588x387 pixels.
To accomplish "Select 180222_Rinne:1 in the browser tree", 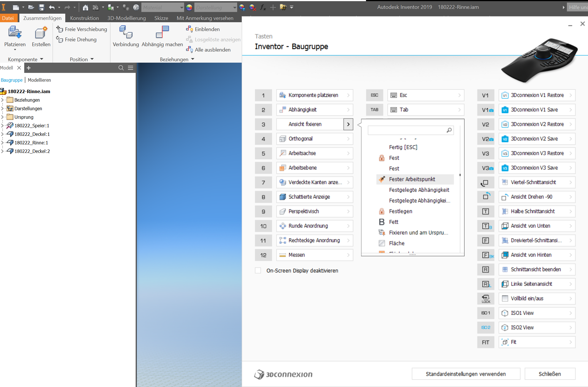I will 31,143.
